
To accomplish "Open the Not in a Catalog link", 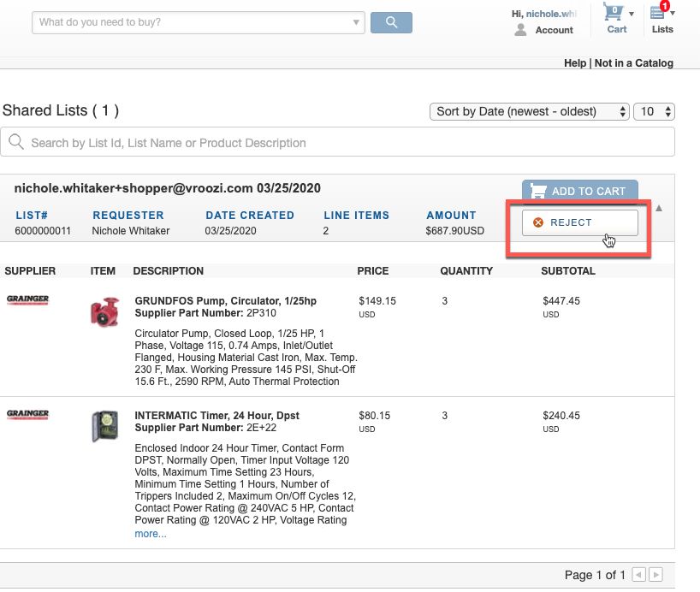I will tap(633, 63).
